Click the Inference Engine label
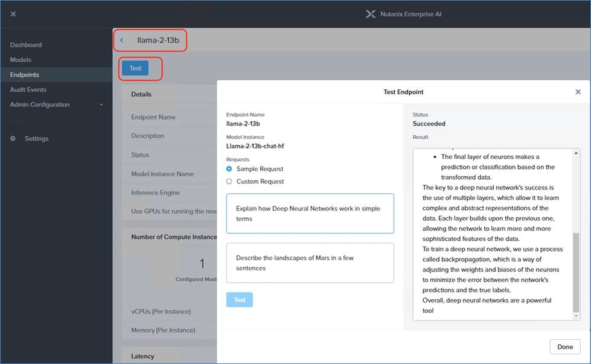This screenshot has height=364, width=591. click(x=155, y=193)
